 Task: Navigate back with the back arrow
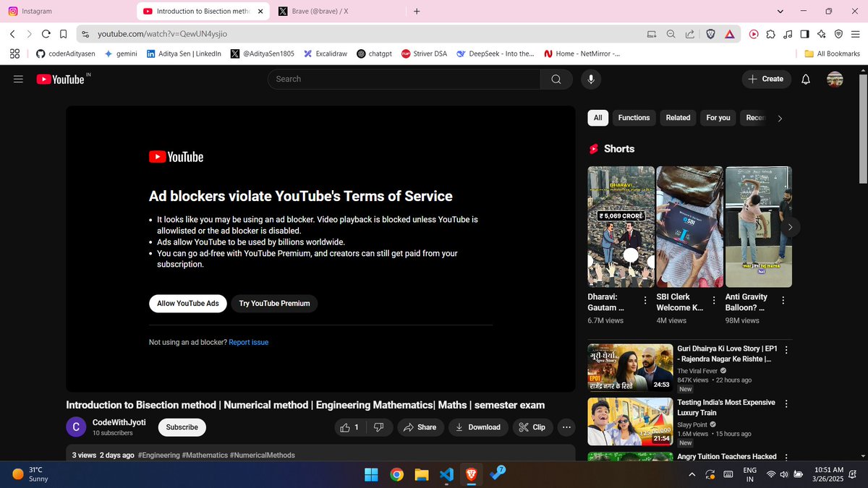pos(12,34)
